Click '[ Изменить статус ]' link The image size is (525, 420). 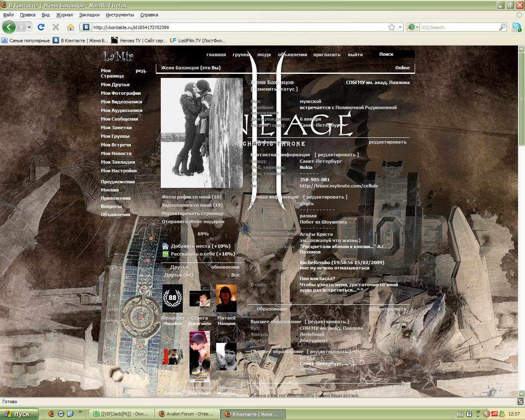click(x=274, y=89)
